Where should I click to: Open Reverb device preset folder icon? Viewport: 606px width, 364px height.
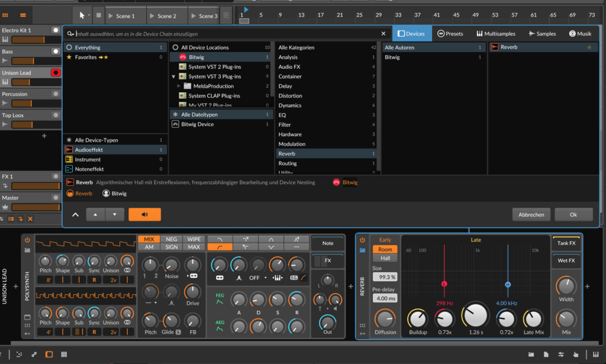[362, 250]
